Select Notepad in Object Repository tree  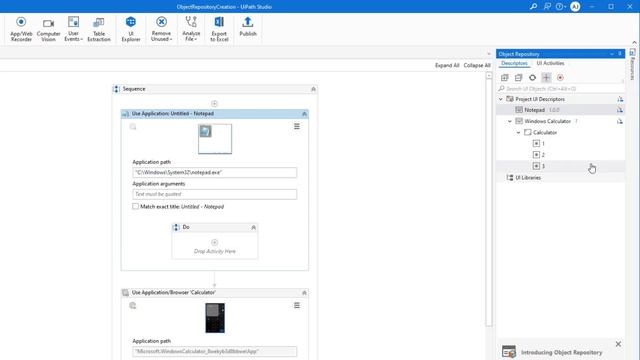tap(534, 110)
